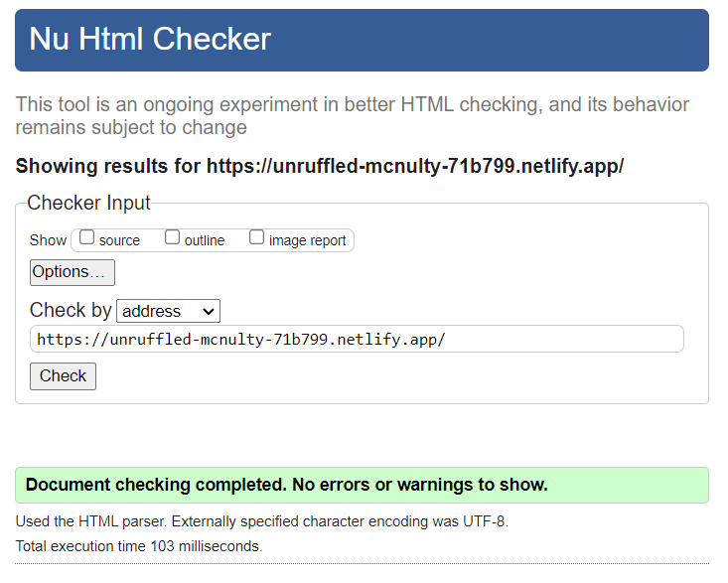Select the Checker Input legend label
This screenshot has width=728, height=583.
(88, 204)
